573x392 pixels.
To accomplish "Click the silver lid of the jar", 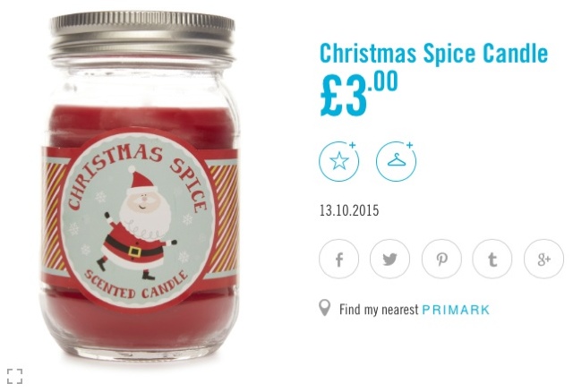I will click(142, 36).
